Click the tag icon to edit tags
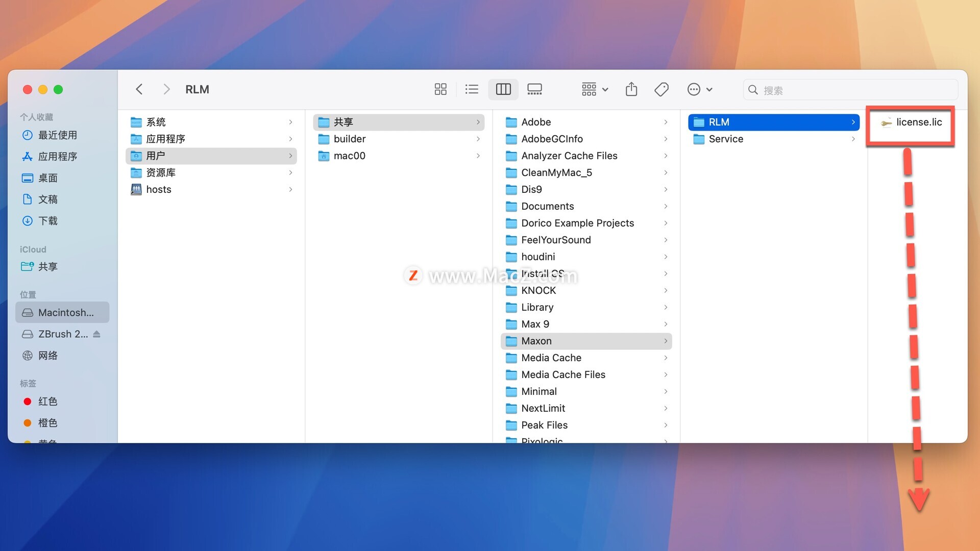Image resolution: width=980 pixels, height=551 pixels. [661, 89]
